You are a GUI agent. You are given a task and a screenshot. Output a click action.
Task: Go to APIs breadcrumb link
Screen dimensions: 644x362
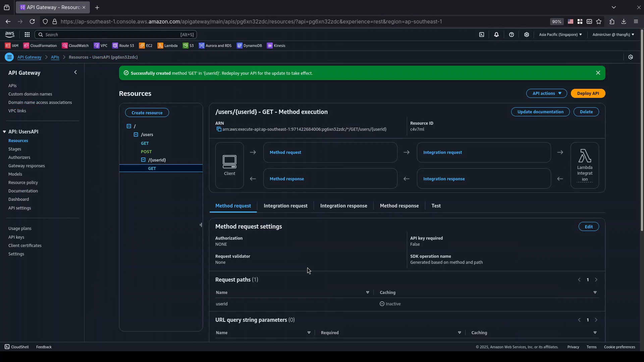click(55, 57)
